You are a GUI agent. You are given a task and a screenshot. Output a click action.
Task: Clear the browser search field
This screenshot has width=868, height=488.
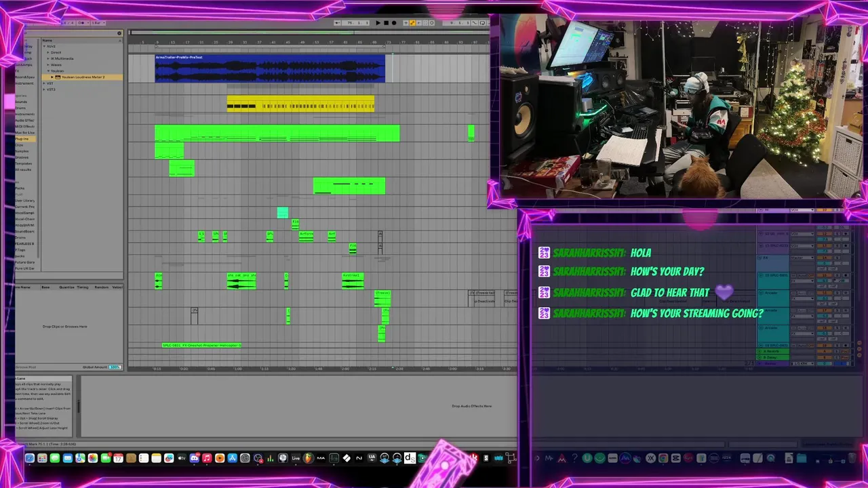click(x=119, y=33)
